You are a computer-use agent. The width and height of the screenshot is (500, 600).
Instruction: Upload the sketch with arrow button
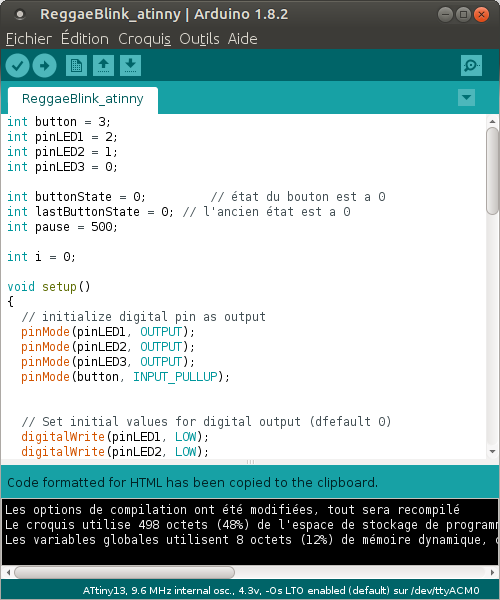click(x=44, y=66)
